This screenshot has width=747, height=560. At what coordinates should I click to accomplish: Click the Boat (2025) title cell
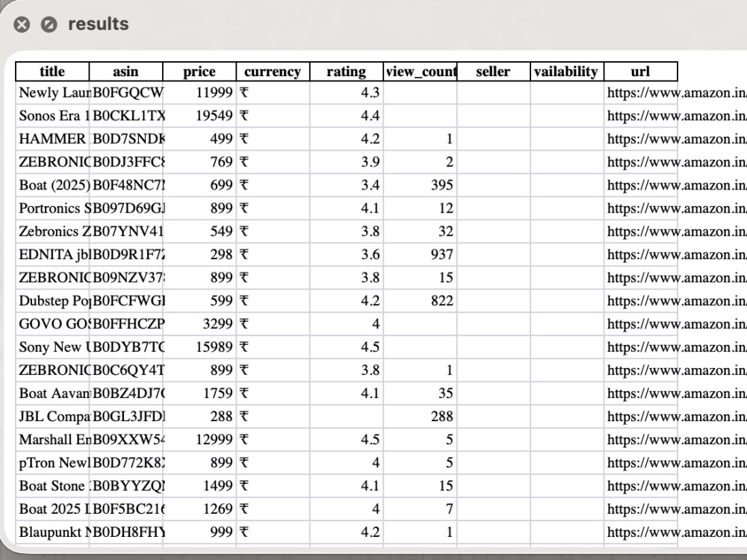[x=52, y=184]
